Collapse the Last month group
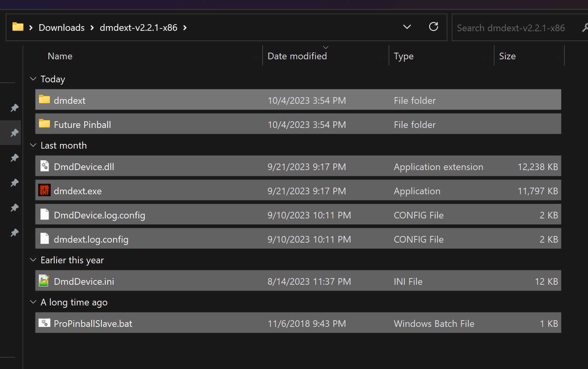Image resolution: width=588 pixels, height=369 pixels. [x=33, y=145]
